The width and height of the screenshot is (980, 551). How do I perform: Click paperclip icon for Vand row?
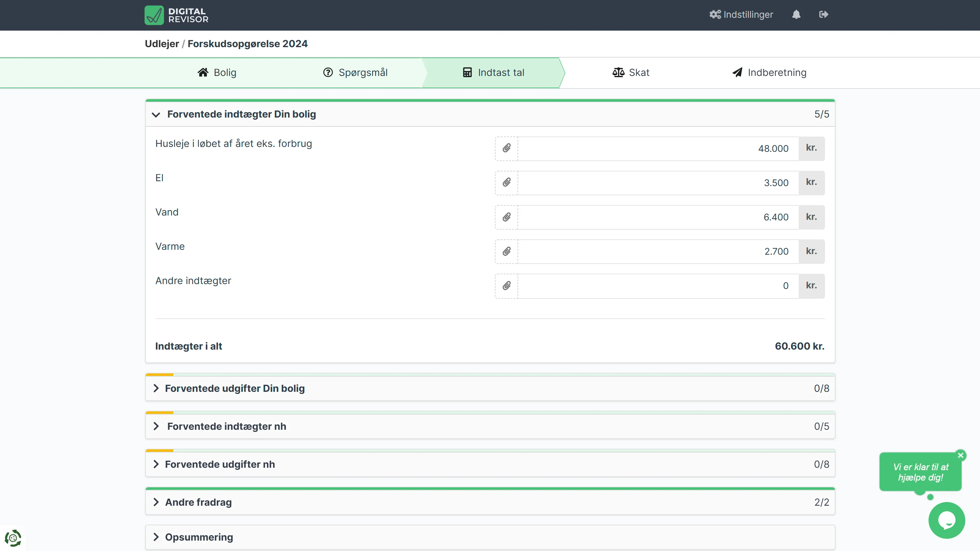coord(506,217)
